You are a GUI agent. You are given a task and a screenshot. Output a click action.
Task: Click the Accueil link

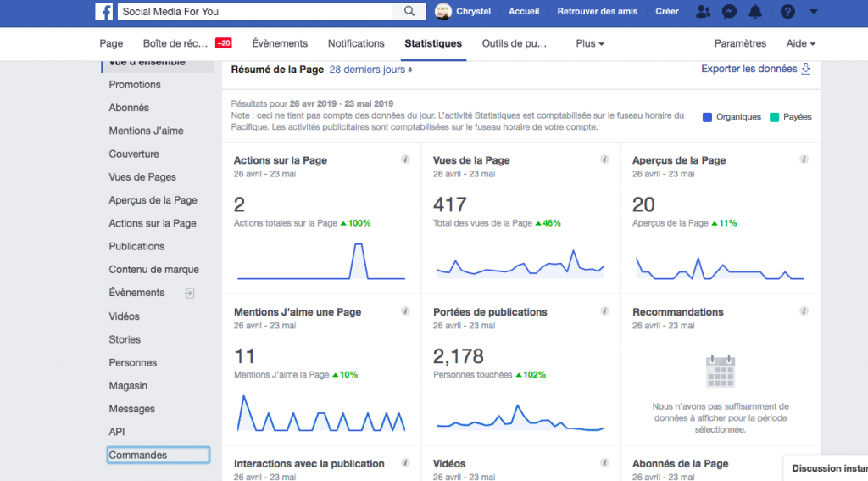click(x=524, y=11)
